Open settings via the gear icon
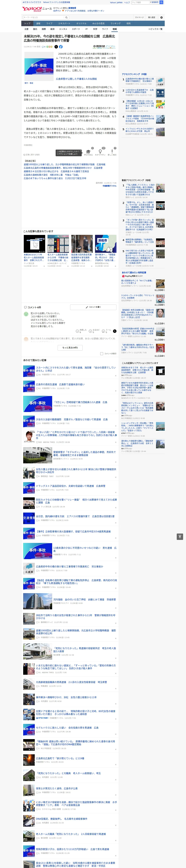The height and width of the screenshot is (868, 186). (161, 18)
